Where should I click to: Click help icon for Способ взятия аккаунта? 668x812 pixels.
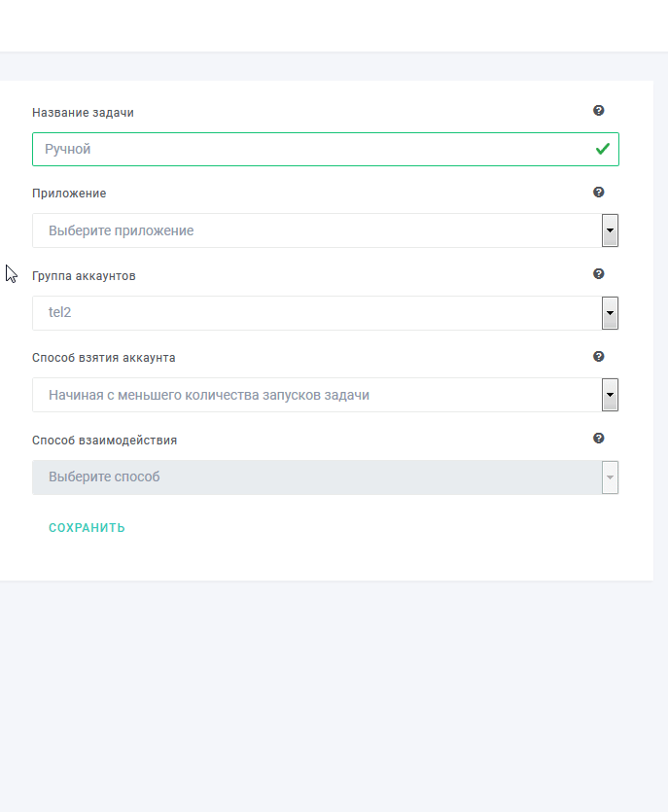[x=599, y=356]
